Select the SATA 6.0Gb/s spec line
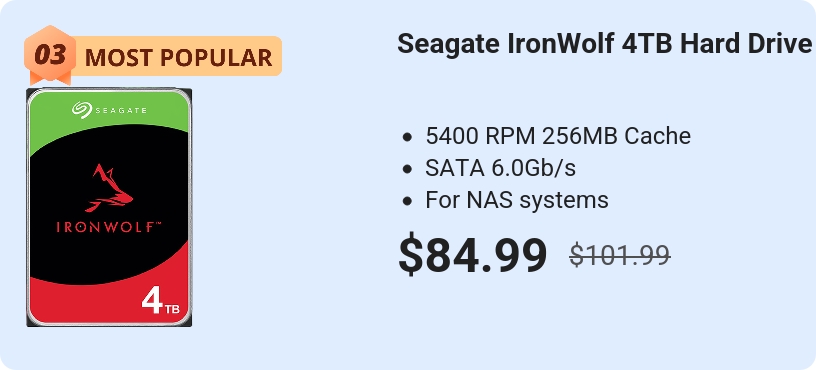This screenshot has width=816, height=370. (x=500, y=168)
